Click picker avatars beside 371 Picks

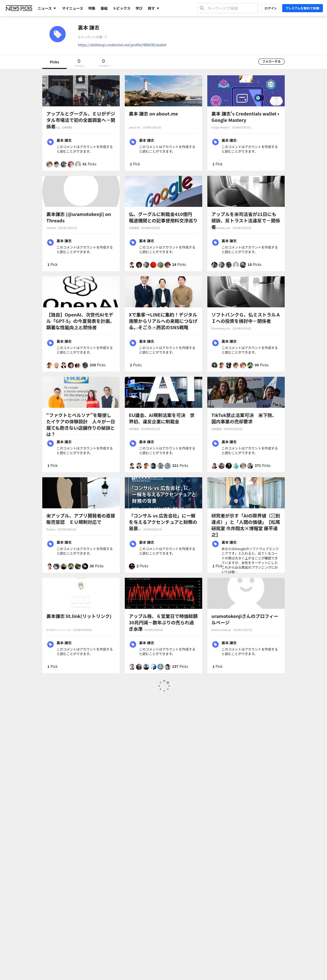tap(232, 466)
